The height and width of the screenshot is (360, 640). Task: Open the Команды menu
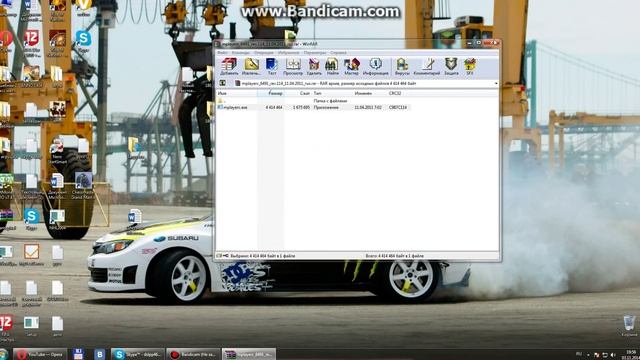tap(240, 53)
